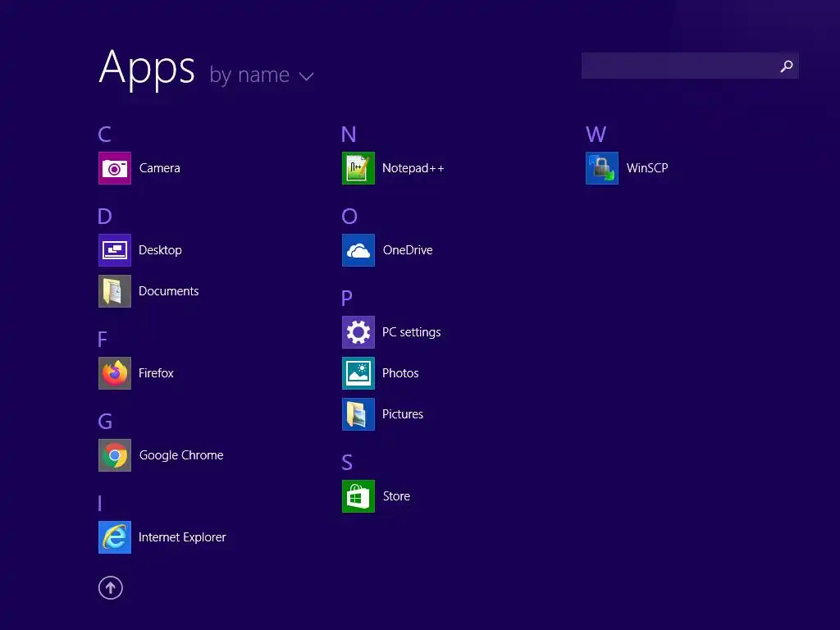Click the search magnifier icon

coord(787,66)
